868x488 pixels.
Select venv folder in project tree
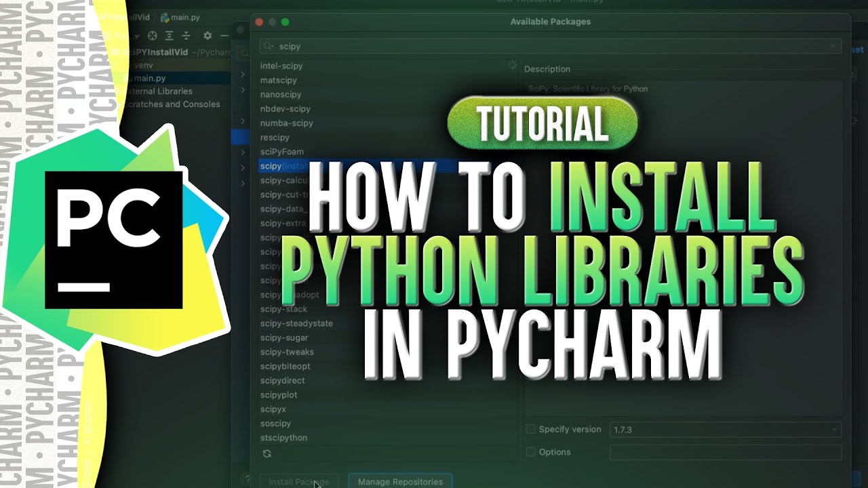tap(144, 65)
